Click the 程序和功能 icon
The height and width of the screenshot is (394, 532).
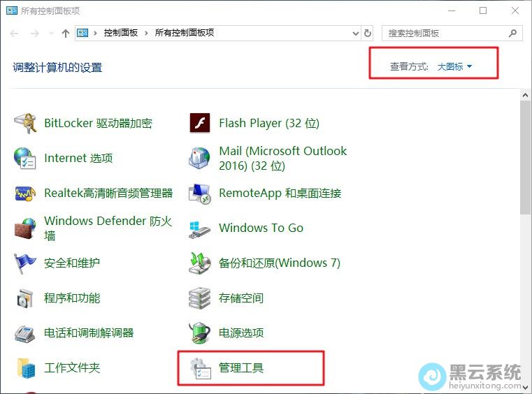coord(25,298)
